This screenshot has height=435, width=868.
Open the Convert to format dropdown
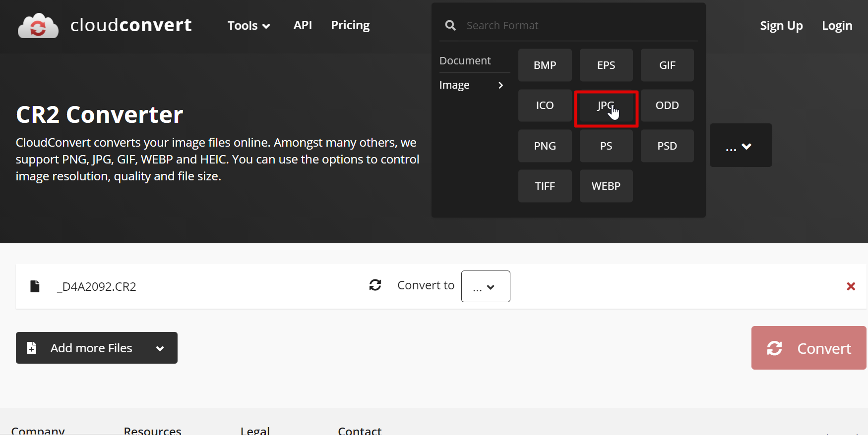(x=486, y=286)
